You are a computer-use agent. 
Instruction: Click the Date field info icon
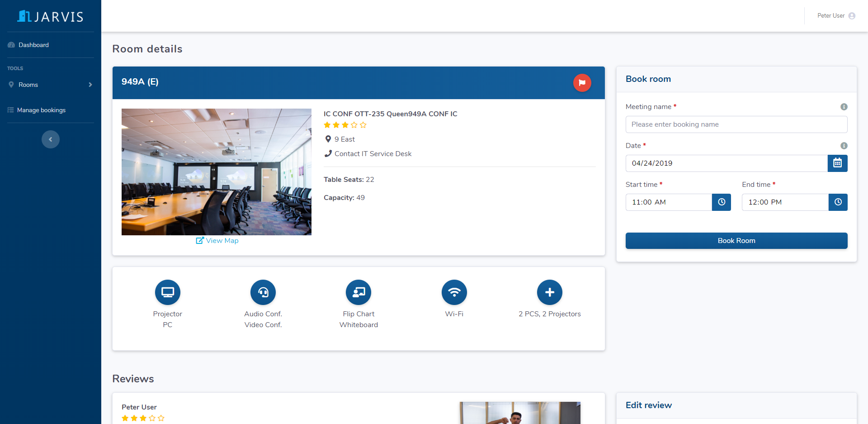(x=844, y=146)
